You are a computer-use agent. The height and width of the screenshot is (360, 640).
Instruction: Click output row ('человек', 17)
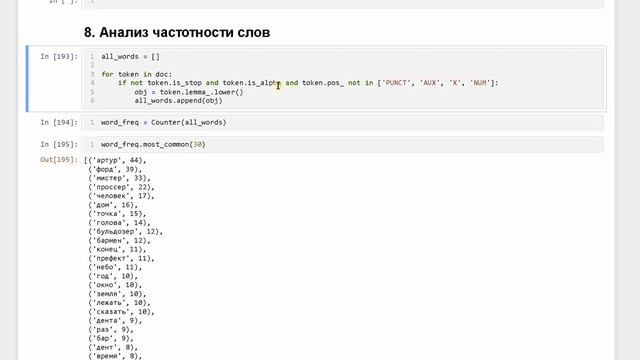point(122,196)
